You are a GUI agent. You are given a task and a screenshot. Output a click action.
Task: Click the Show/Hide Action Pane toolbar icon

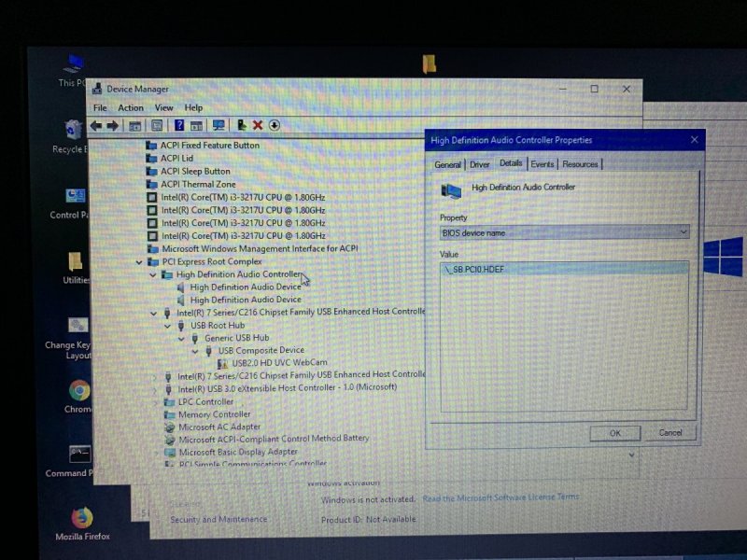(196, 126)
